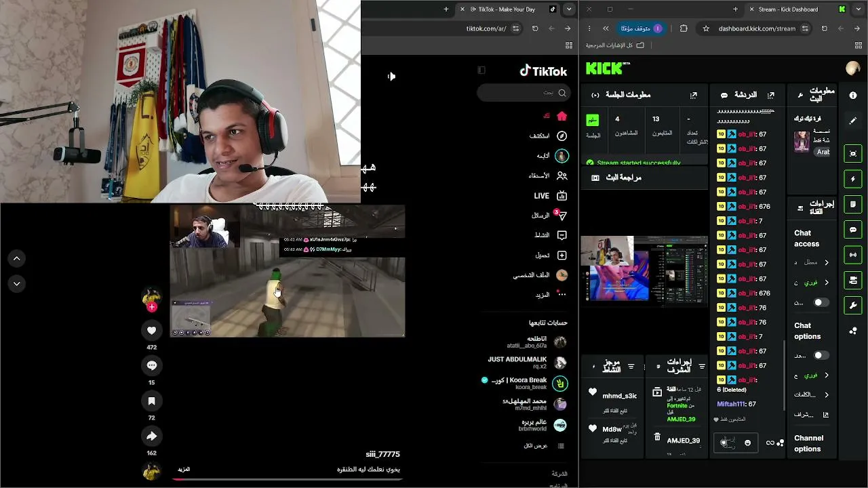Open comments on the TikTok video
The height and width of the screenshot is (488, 868).
coord(152,365)
